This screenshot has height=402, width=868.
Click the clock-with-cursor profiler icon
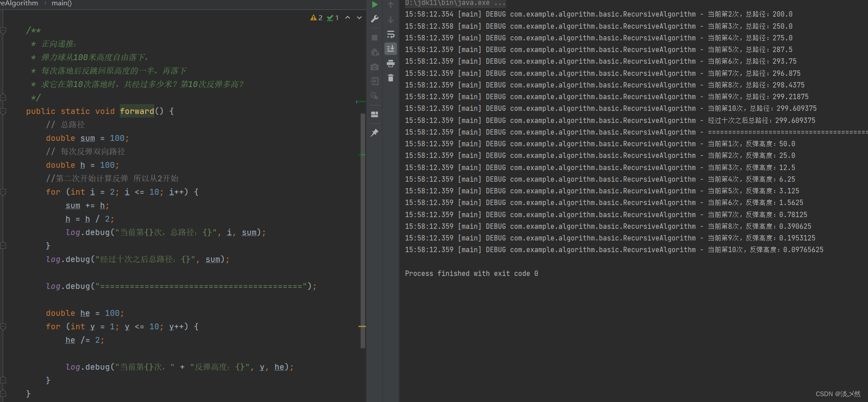(375, 96)
